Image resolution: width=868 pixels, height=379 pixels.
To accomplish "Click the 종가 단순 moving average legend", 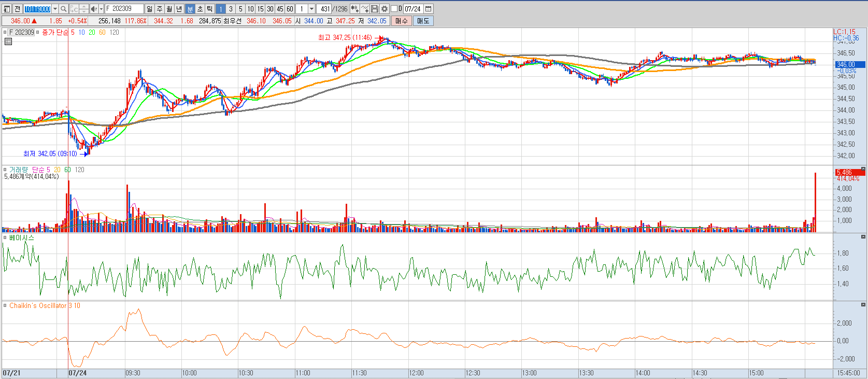I will (x=55, y=32).
